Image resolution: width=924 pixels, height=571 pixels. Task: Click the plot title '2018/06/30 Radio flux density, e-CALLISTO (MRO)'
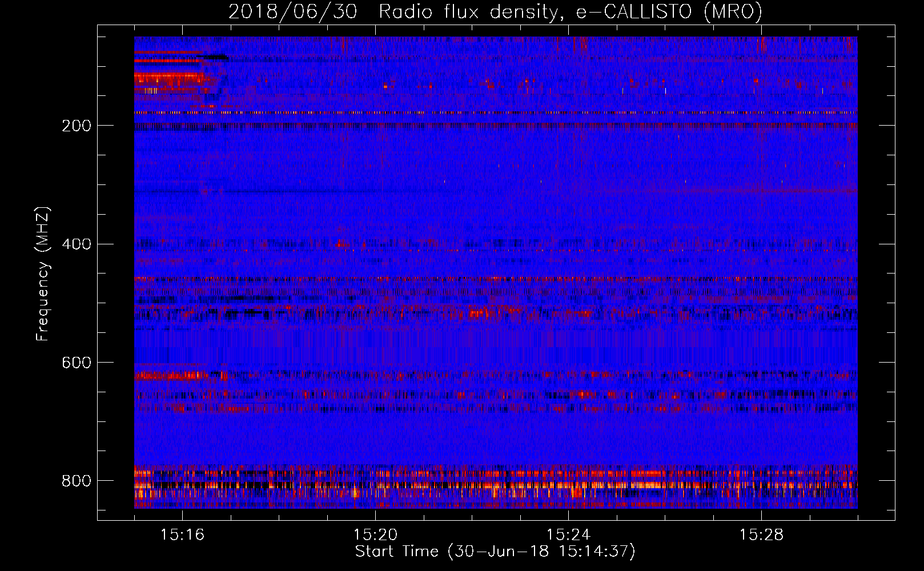tap(495, 11)
